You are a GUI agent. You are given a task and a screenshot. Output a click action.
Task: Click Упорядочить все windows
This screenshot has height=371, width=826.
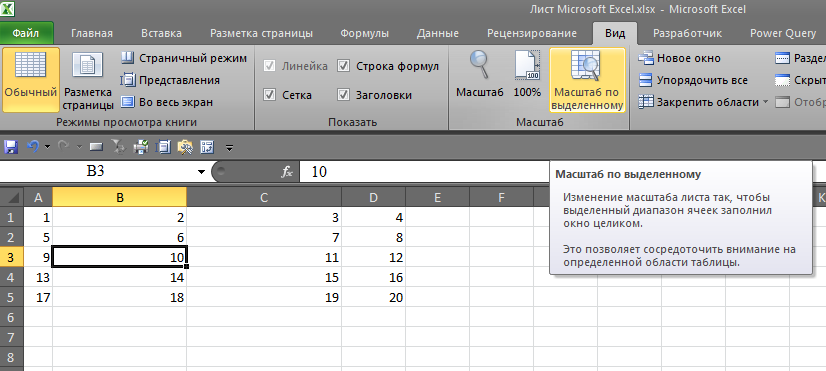pyautogui.click(x=693, y=80)
